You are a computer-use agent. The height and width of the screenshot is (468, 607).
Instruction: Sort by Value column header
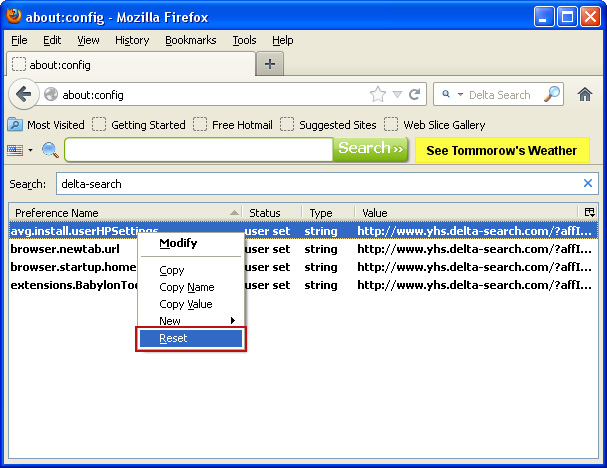coord(466,213)
